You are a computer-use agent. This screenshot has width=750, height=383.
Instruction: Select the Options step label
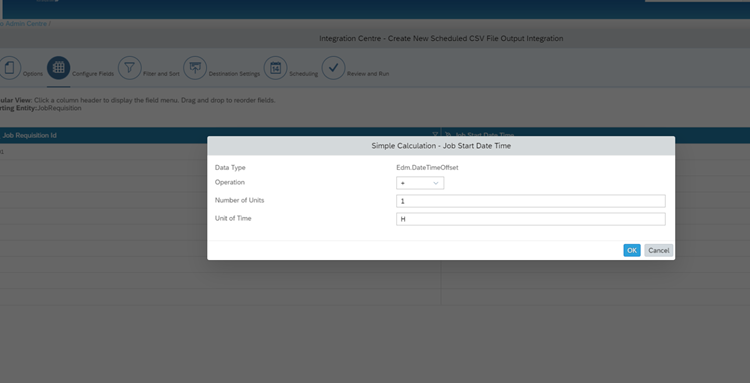(x=33, y=74)
